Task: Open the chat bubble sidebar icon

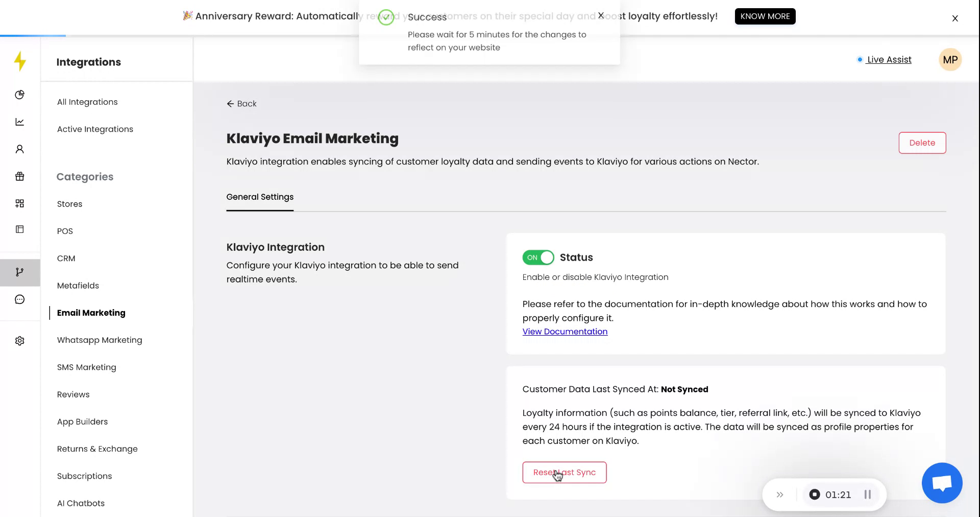Action: pos(19,299)
